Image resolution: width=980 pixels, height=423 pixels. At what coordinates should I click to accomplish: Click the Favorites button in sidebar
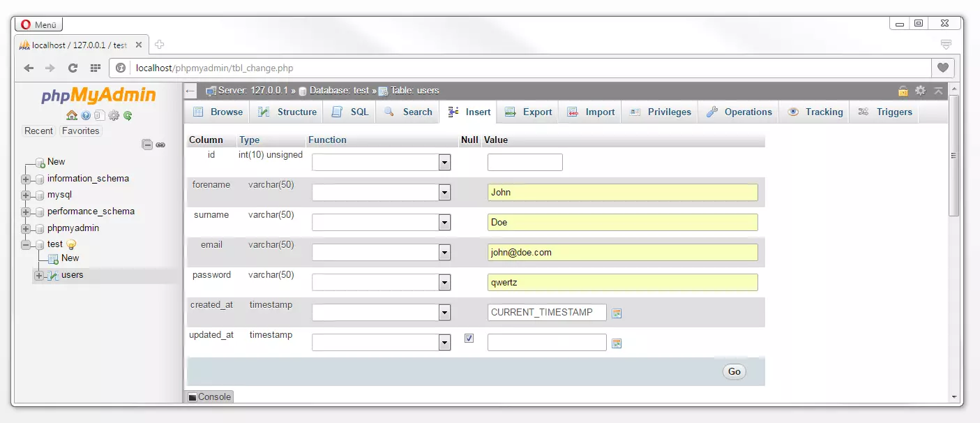[x=81, y=131]
